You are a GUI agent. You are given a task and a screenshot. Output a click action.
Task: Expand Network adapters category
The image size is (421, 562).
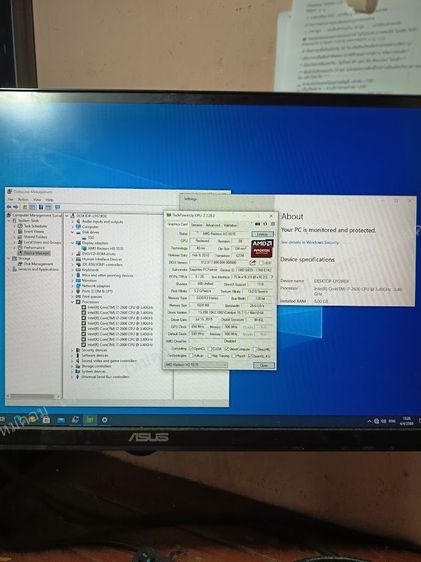coord(73,286)
